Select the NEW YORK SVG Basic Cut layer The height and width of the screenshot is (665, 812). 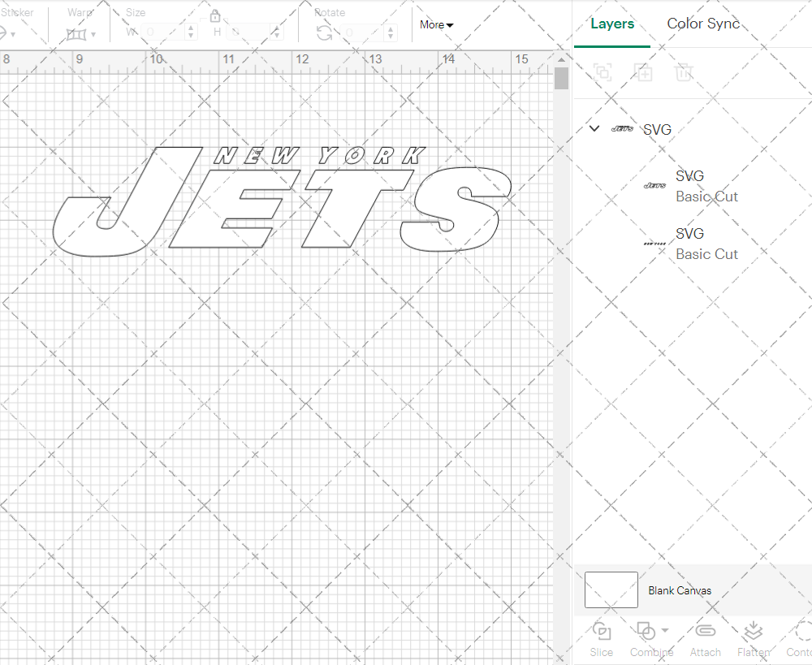click(x=706, y=244)
